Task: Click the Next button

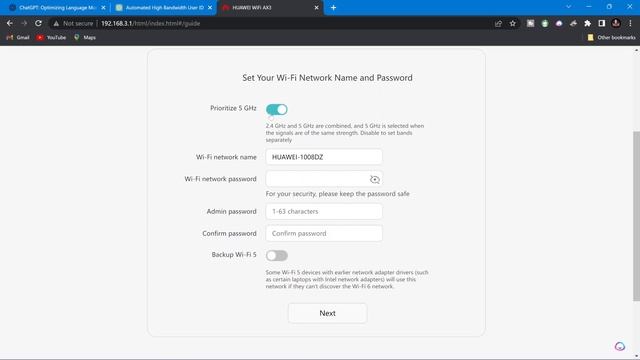Action: (x=327, y=313)
